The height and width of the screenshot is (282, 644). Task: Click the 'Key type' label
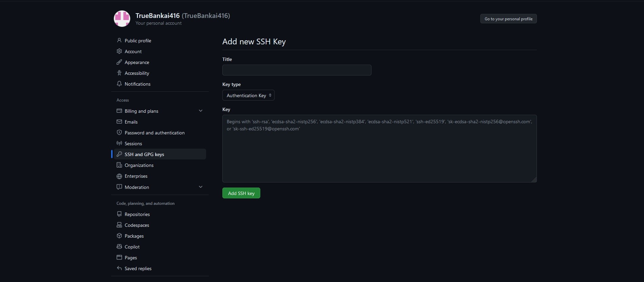[232, 84]
